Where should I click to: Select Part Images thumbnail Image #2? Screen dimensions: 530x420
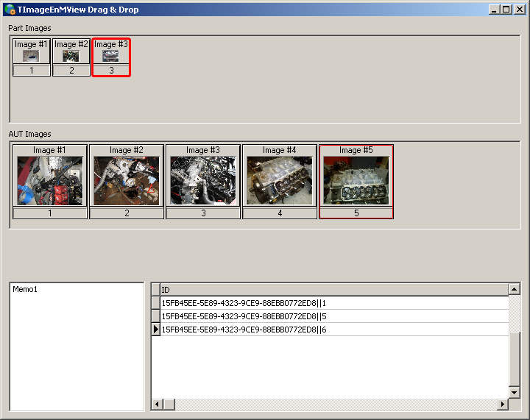(x=71, y=57)
